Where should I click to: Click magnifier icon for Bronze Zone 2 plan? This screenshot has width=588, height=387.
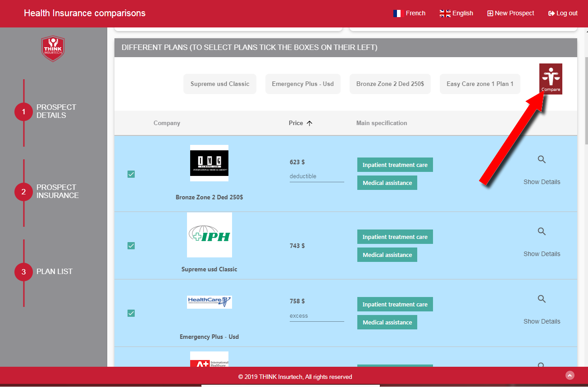pyautogui.click(x=542, y=159)
